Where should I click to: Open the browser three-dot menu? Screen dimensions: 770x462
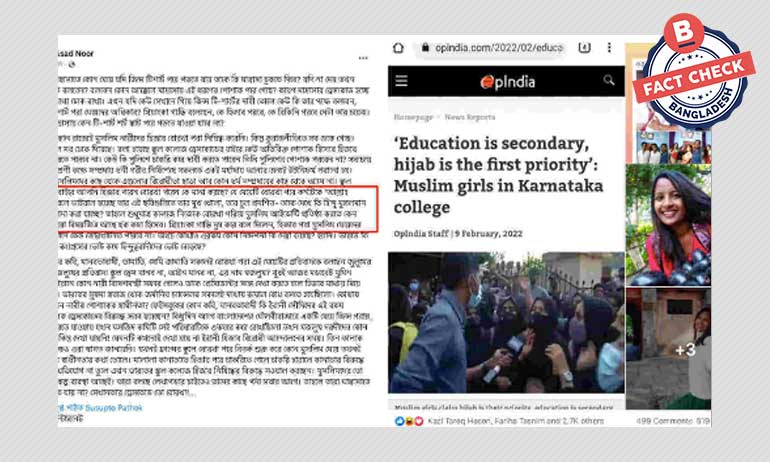pos(609,48)
